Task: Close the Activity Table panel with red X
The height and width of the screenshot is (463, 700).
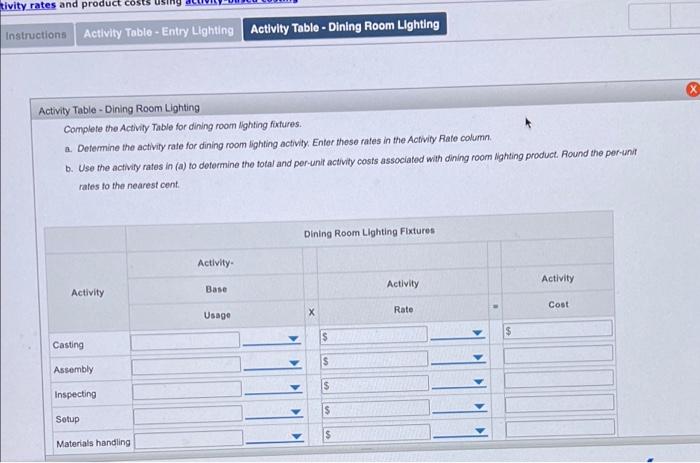Action: tap(693, 89)
